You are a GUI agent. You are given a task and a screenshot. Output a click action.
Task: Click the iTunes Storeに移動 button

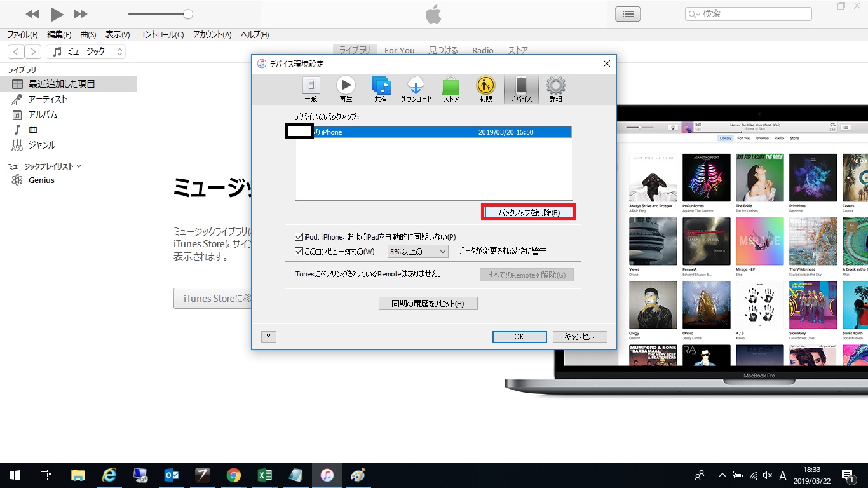click(218, 299)
